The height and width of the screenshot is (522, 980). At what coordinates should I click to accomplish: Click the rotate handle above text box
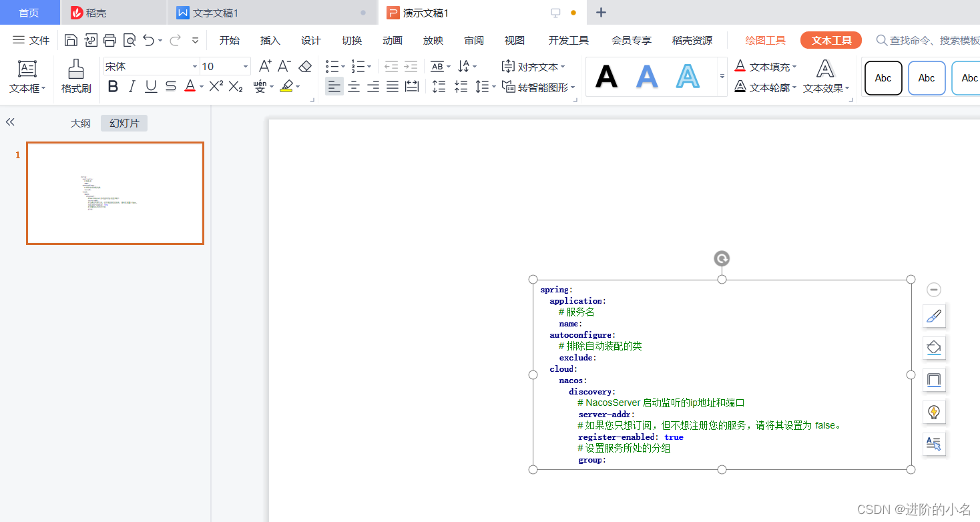point(722,258)
